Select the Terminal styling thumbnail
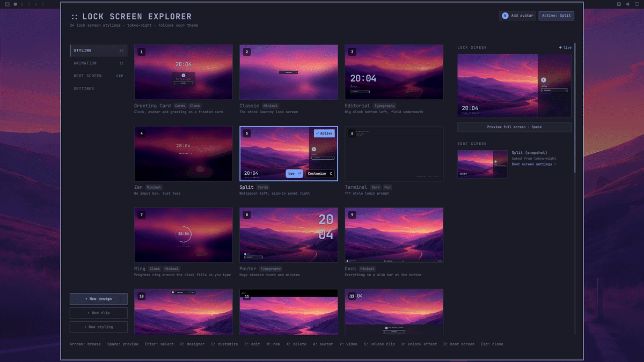Screen dimensions: 644x362 click(394, 153)
